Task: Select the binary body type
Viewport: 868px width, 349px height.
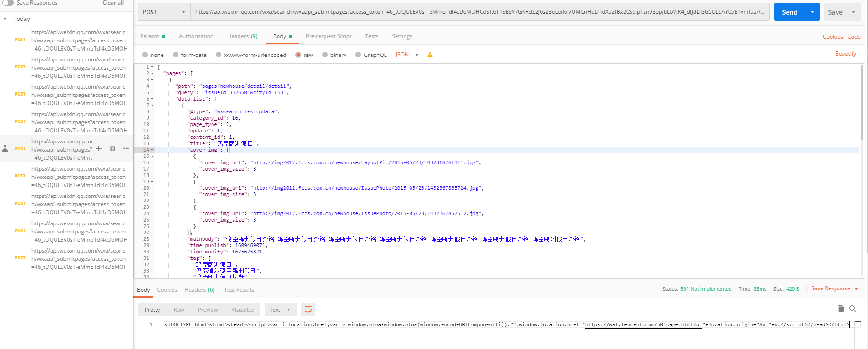Action: point(325,55)
